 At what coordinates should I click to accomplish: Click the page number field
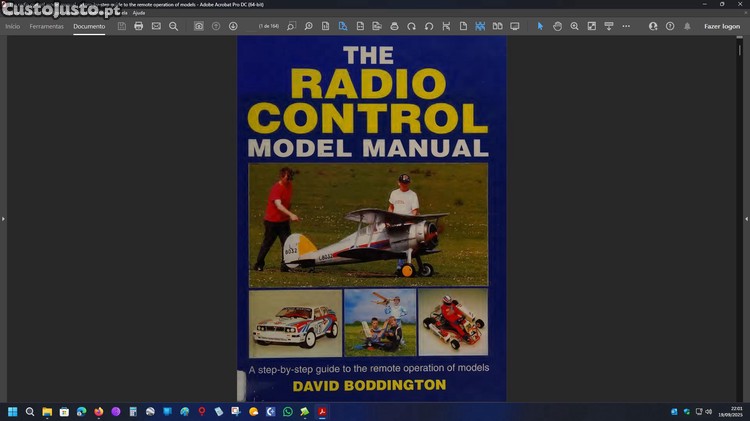click(268, 26)
